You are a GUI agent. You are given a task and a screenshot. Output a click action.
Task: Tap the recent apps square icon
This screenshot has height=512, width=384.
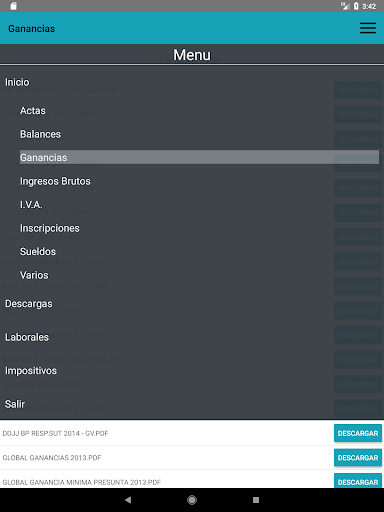click(256, 500)
